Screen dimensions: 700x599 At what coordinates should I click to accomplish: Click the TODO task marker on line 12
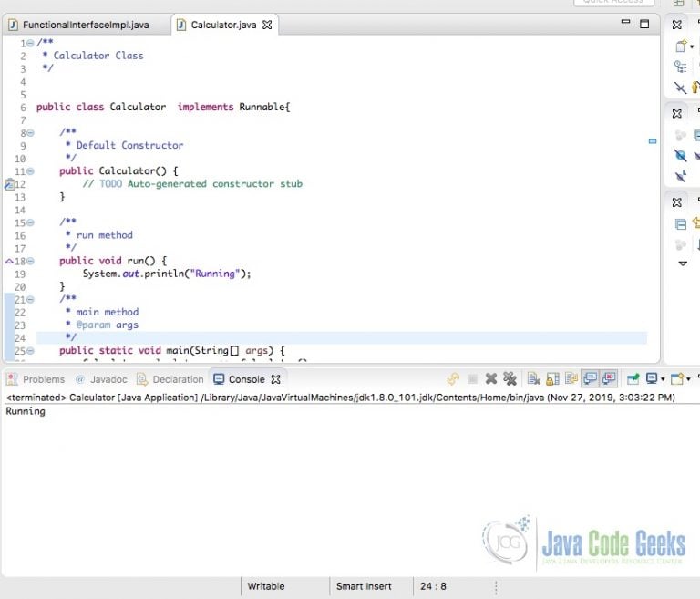(9, 184)
